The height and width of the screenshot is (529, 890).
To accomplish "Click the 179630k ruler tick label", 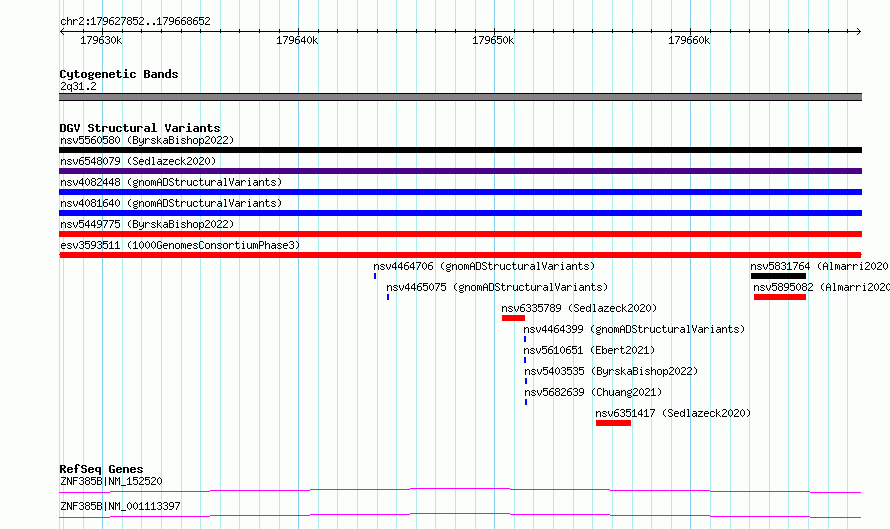I will point(101,40).
